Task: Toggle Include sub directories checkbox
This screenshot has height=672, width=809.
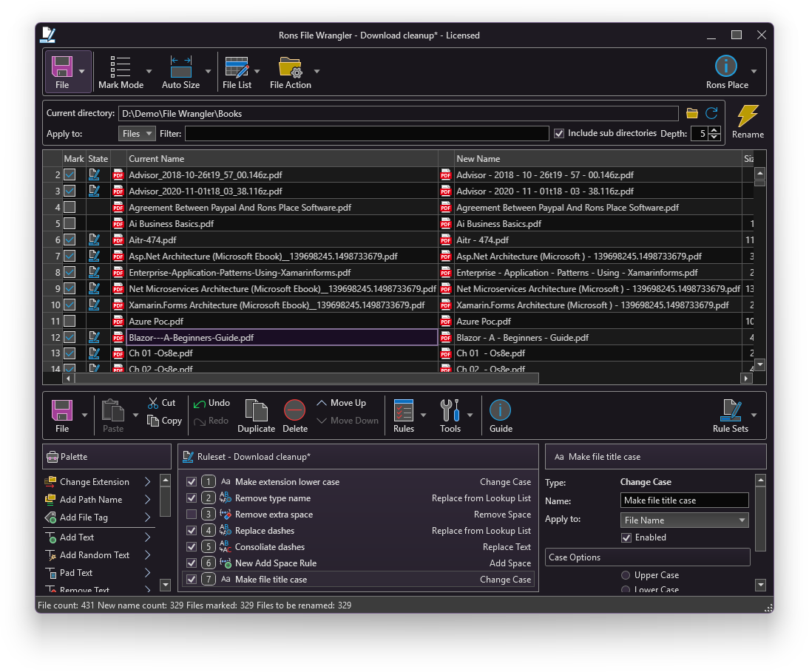Action: pos(559,134)
